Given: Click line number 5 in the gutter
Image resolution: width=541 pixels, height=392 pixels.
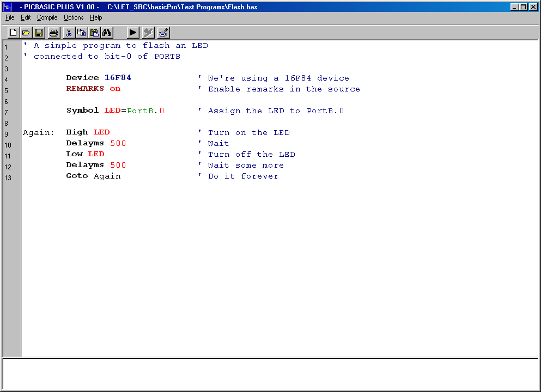Looking at the screenshot, I should pos(6,91).
